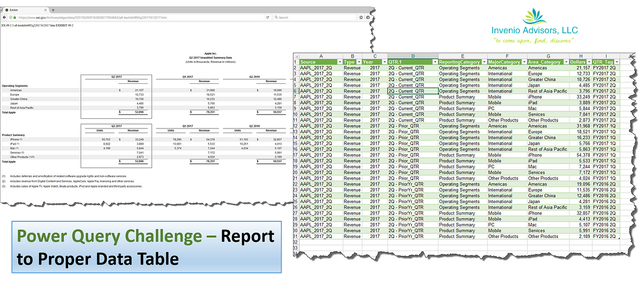Viewport: 644px width, 281px height.
Task: Click Product Summary heading in SEC report
Action: pos(13,135)
